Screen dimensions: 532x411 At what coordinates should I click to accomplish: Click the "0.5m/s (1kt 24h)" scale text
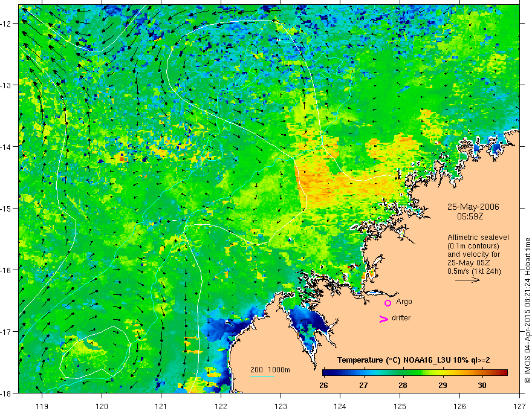pyautogui.click(x=474, y=271)
